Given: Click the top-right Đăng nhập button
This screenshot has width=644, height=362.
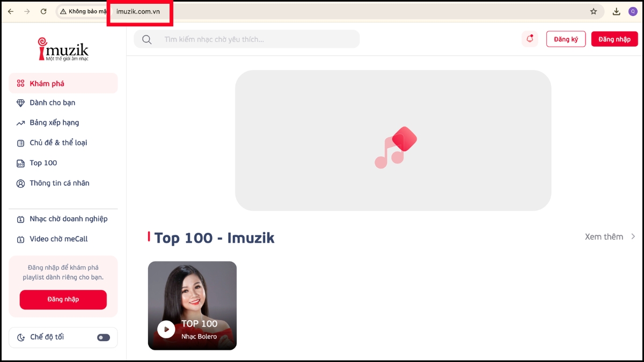Looking at the screenshot, I should click(x=614, y=39).
